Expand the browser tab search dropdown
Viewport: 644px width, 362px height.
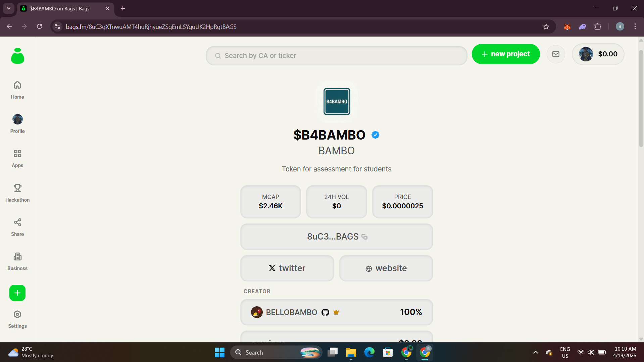(8, 8)
